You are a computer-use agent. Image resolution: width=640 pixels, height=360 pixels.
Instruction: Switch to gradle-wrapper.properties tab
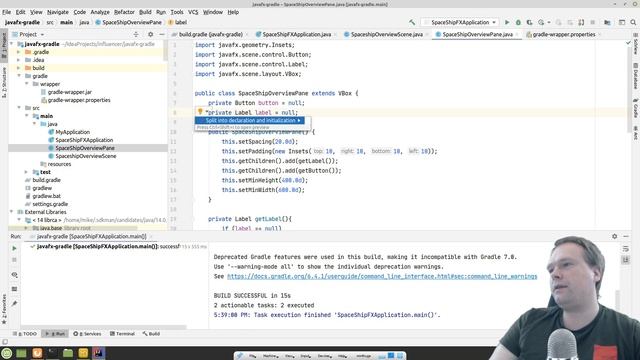point(564,35)
